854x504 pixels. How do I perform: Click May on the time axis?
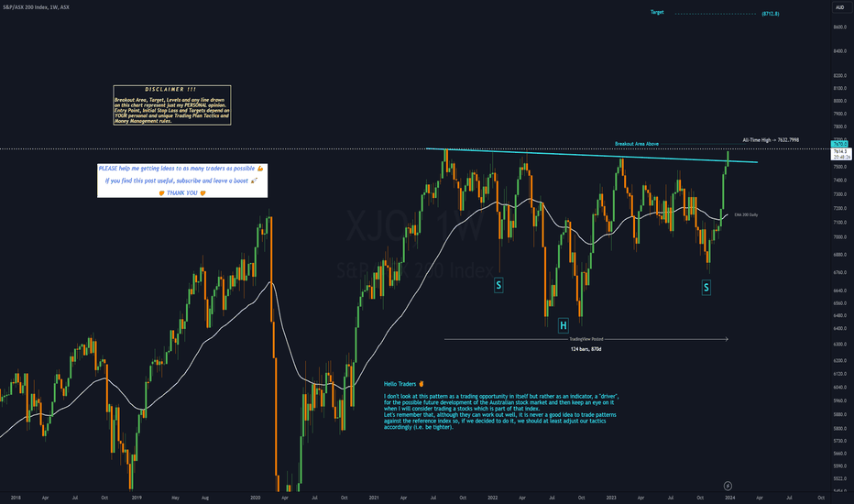pos(175,498)
